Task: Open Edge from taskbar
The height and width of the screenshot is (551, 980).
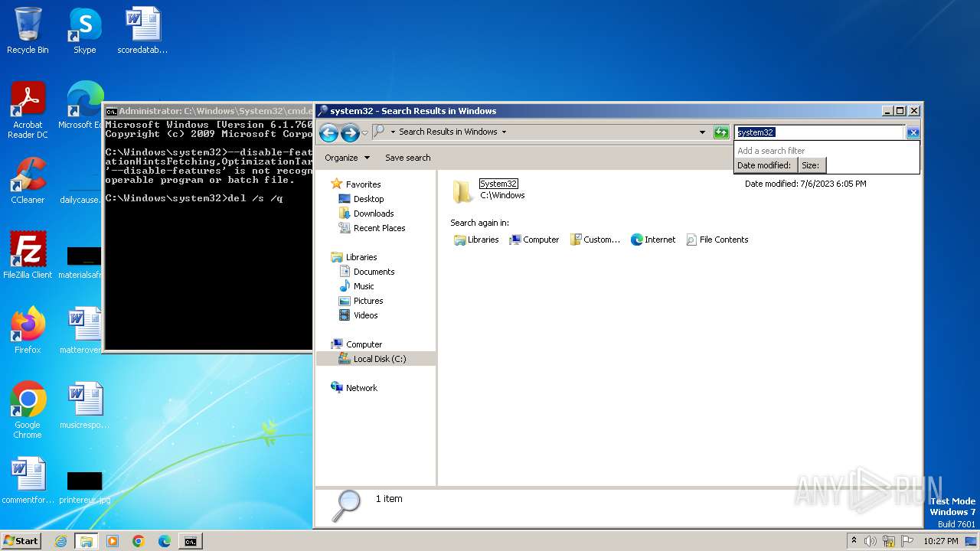Action: tap(165, 541)
